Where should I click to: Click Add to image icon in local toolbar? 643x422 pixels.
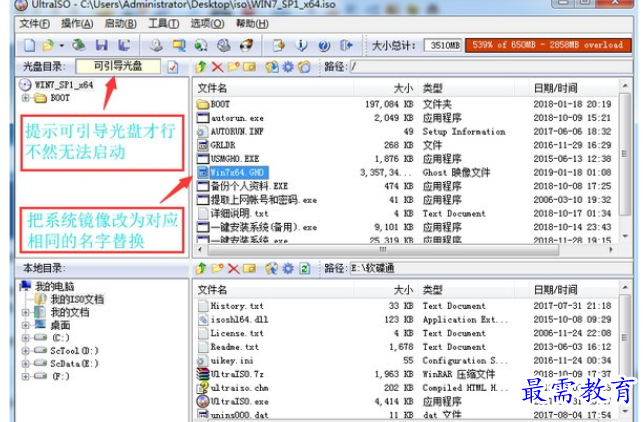coord(271,269)
